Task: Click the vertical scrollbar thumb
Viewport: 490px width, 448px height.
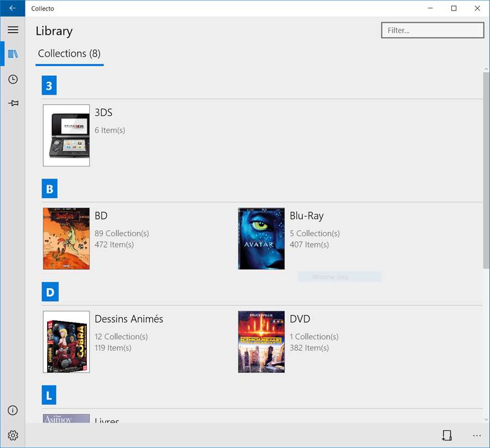Action: (486, 170)
